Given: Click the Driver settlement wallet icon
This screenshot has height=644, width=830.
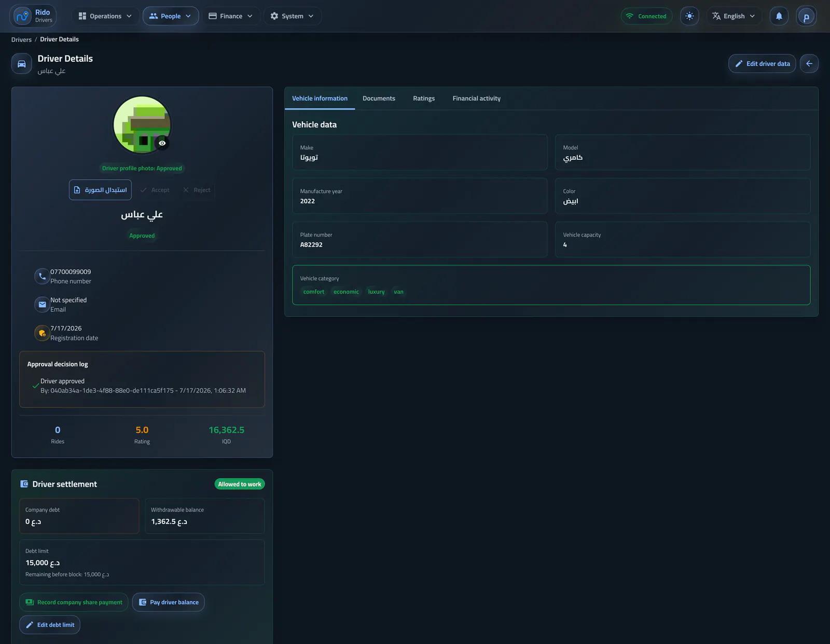Looking at the screenshot, I should coord(24,484).
